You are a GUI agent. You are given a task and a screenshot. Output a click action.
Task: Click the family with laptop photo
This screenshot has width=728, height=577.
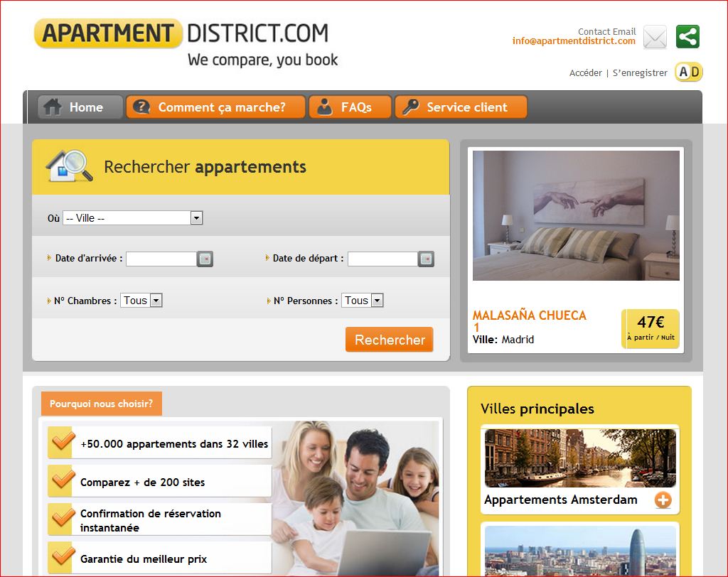355,499
